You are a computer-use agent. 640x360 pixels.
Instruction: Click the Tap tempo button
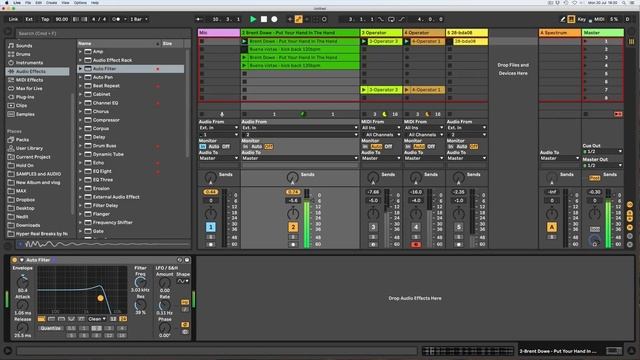(45, 19)
